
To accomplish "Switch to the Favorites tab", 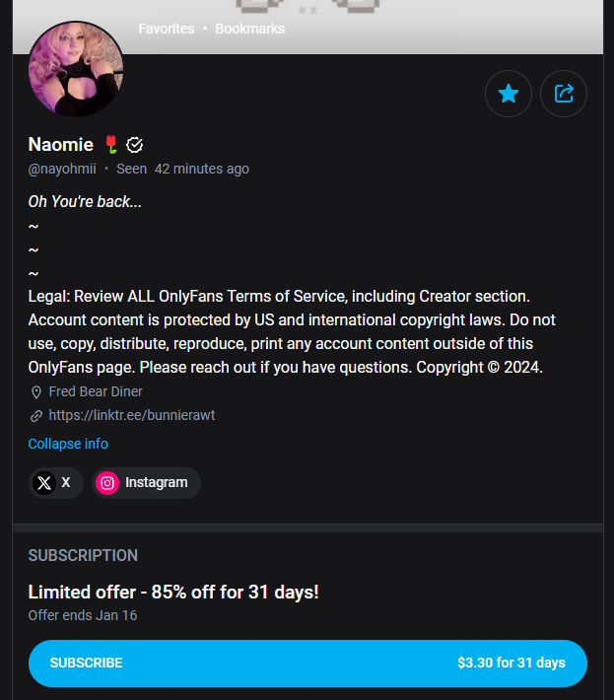I will pyautogui.click(x=167, y=29).
